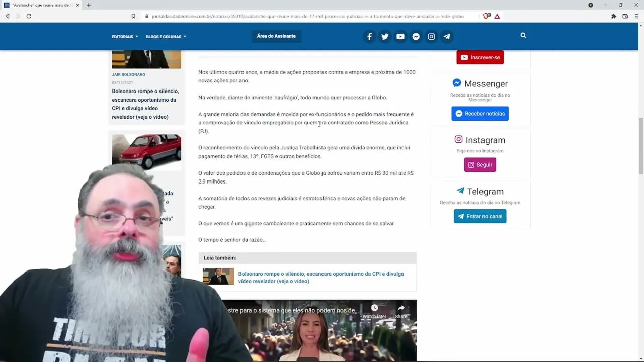This screenshot has height=362, width=644.
Task: Go back with the browser back arrow
Action: tap(8, 16)
